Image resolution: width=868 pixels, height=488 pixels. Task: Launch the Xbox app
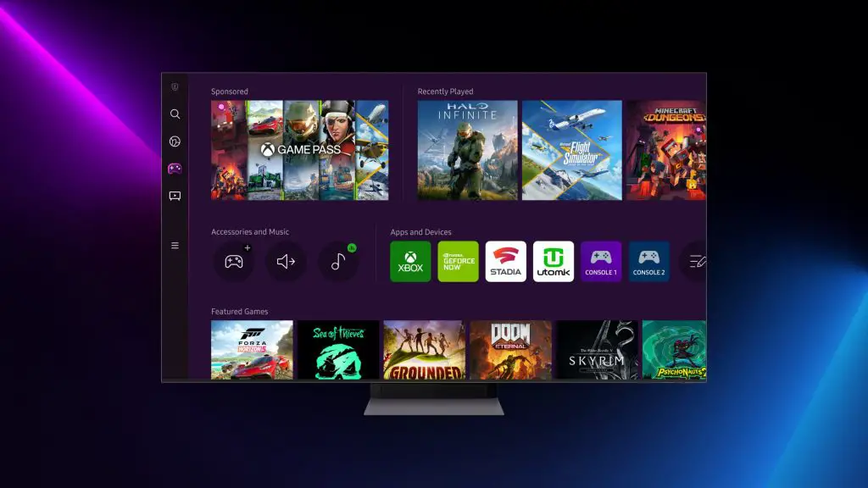410,262
